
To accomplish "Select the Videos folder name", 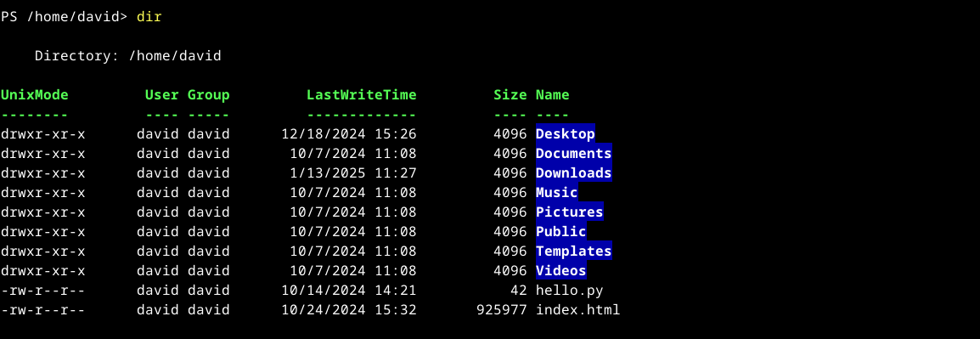I will pos(561,270).
